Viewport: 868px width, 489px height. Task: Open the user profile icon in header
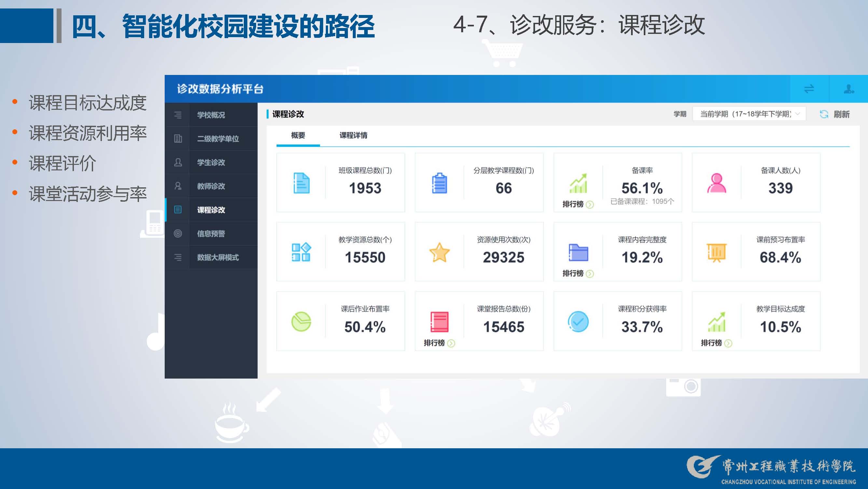click(848, 89)
